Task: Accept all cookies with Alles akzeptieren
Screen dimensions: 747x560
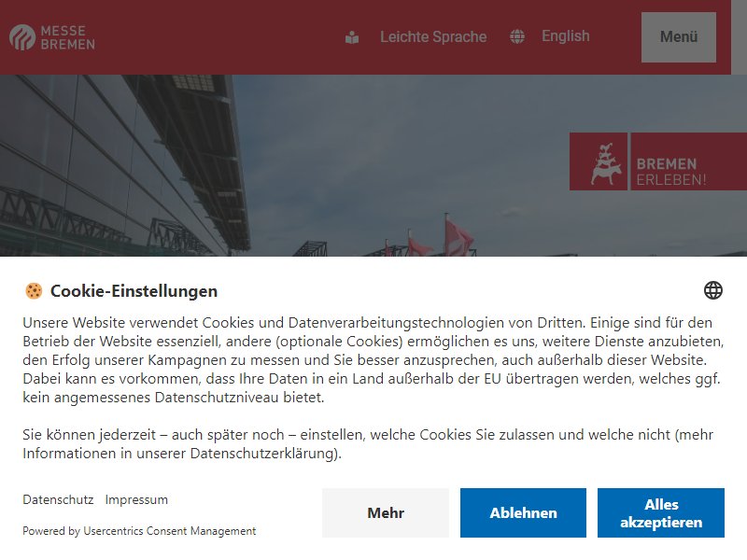Action: click(661, 512)
